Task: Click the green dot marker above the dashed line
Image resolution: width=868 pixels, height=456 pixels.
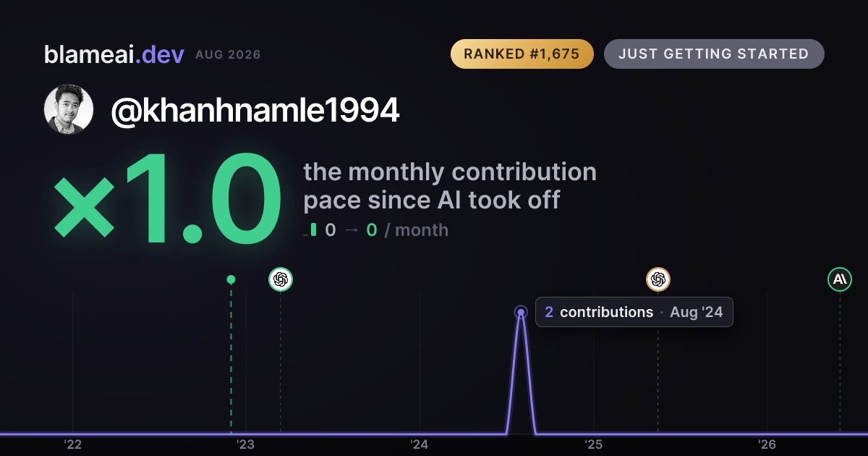Action: coord(231,279)
